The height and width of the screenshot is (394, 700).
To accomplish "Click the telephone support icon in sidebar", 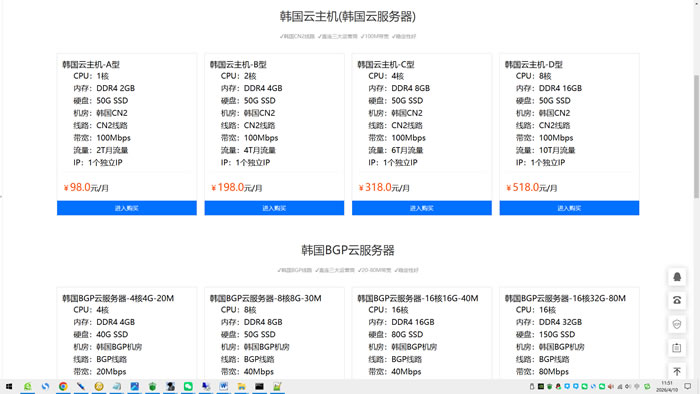I will tap(677, 300).
